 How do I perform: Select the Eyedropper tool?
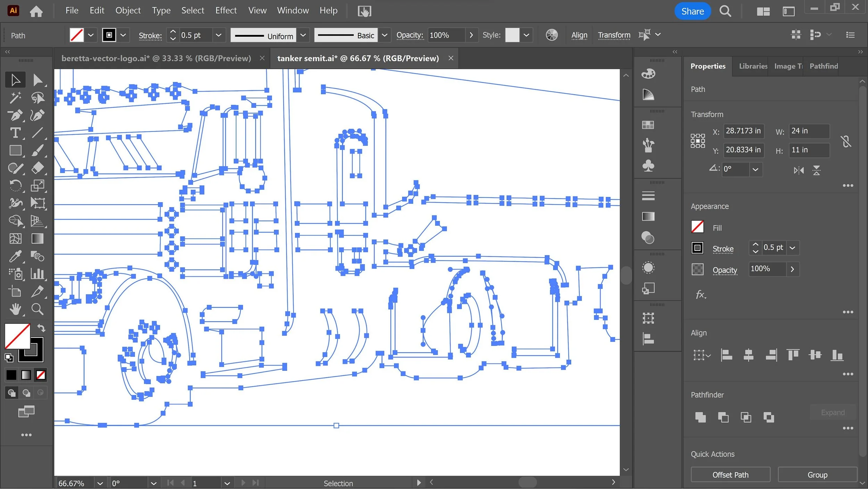(x=15, y=256)
